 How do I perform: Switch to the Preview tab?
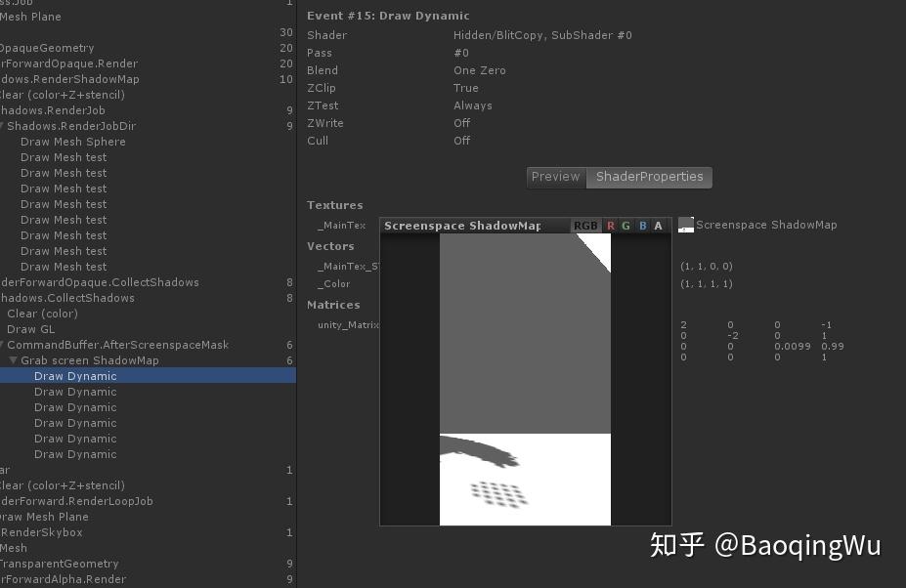(555, 177)
